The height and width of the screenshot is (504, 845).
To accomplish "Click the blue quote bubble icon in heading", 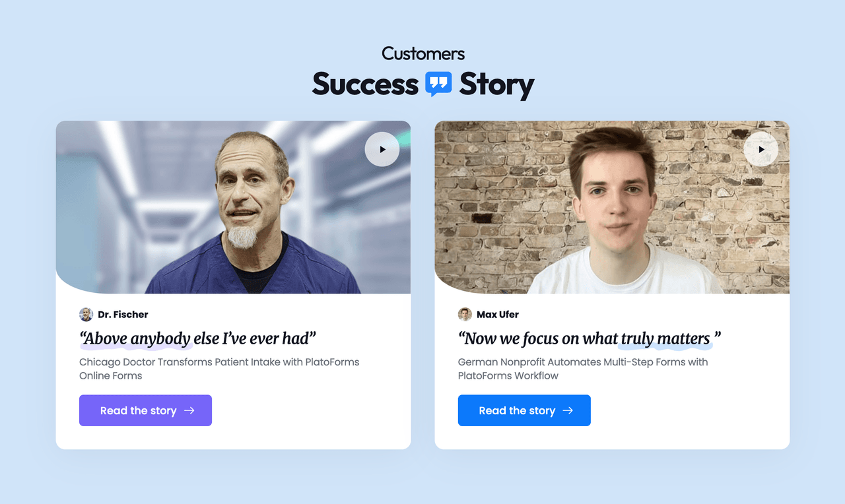I will [x=438, y=84].
